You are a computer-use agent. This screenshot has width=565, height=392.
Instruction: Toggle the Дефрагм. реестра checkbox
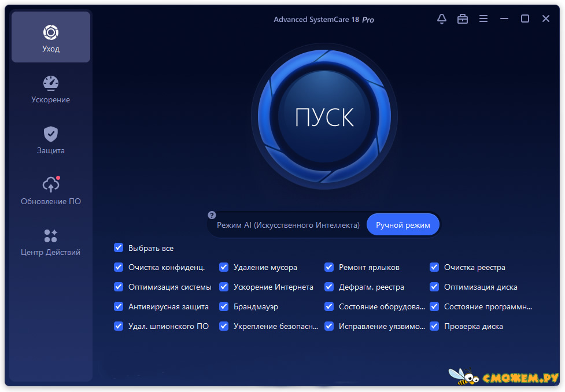pos(329,287)
